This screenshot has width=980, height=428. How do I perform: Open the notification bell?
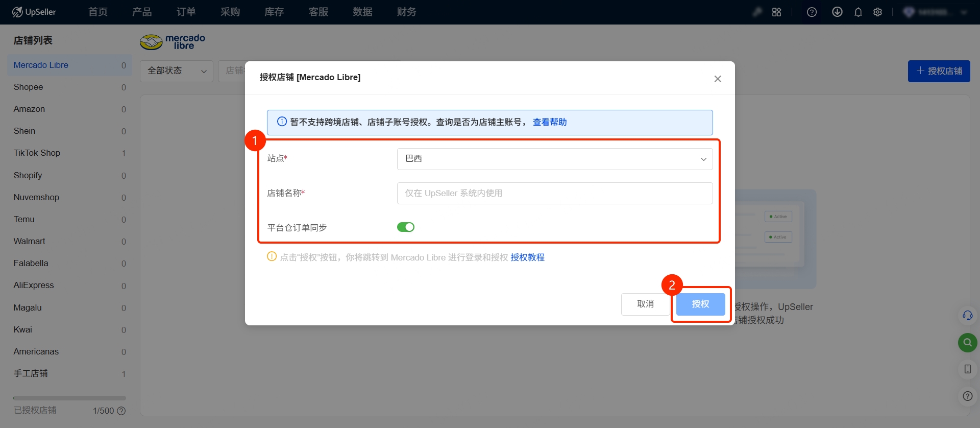click(858, 12)
